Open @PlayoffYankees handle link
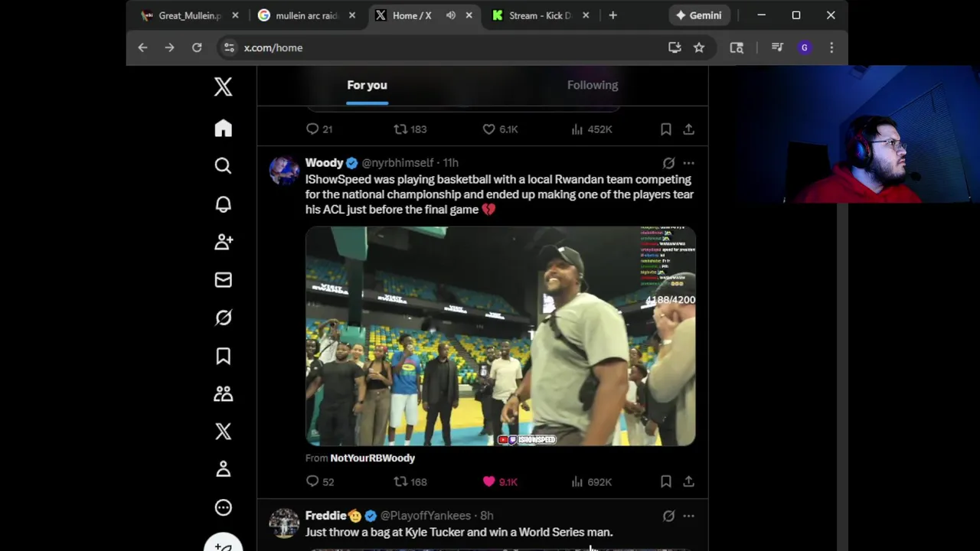 pyautogui.click(x=426, y=516)
